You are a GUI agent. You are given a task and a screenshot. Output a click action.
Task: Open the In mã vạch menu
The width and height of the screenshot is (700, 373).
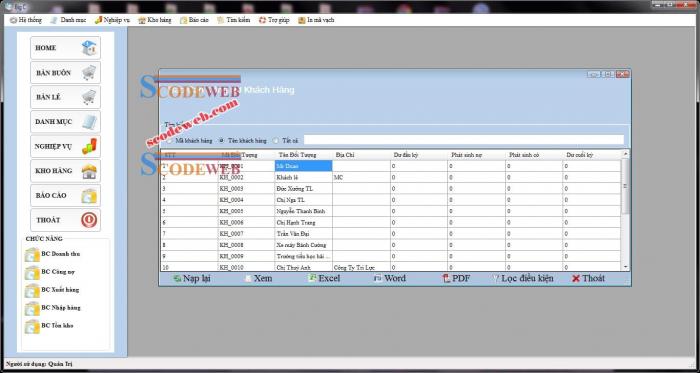coord(316,20)
